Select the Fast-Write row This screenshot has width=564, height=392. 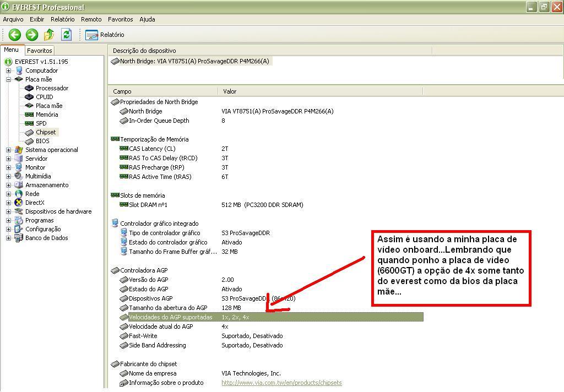pyautogui.click(x=266, y=336)
